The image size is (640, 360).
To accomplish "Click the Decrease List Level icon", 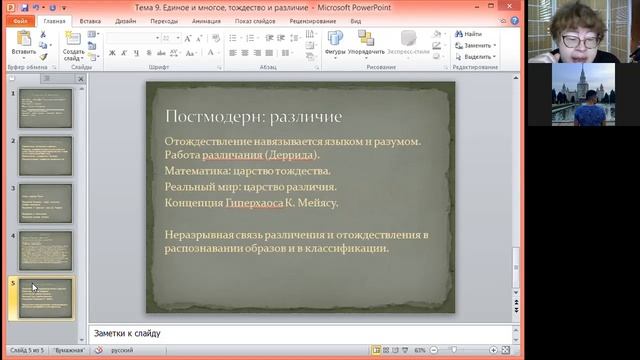I will [x=269, y=38].
